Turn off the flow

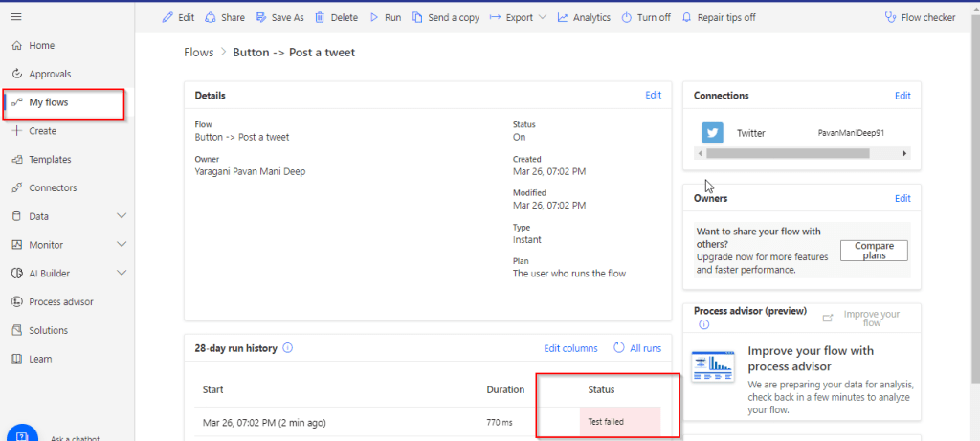[x=645, y=17]
